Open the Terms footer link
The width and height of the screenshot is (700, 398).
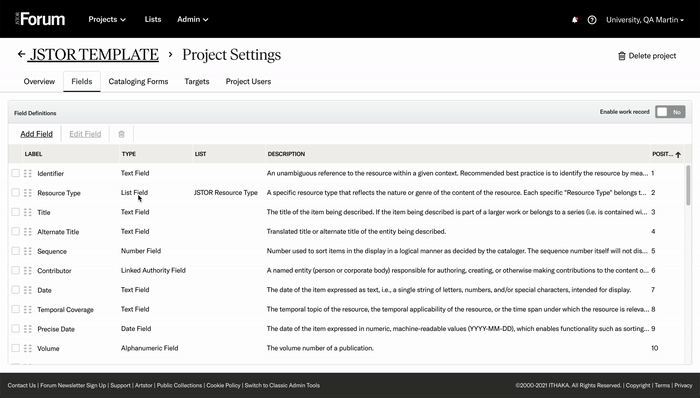(x=662, y=386)
